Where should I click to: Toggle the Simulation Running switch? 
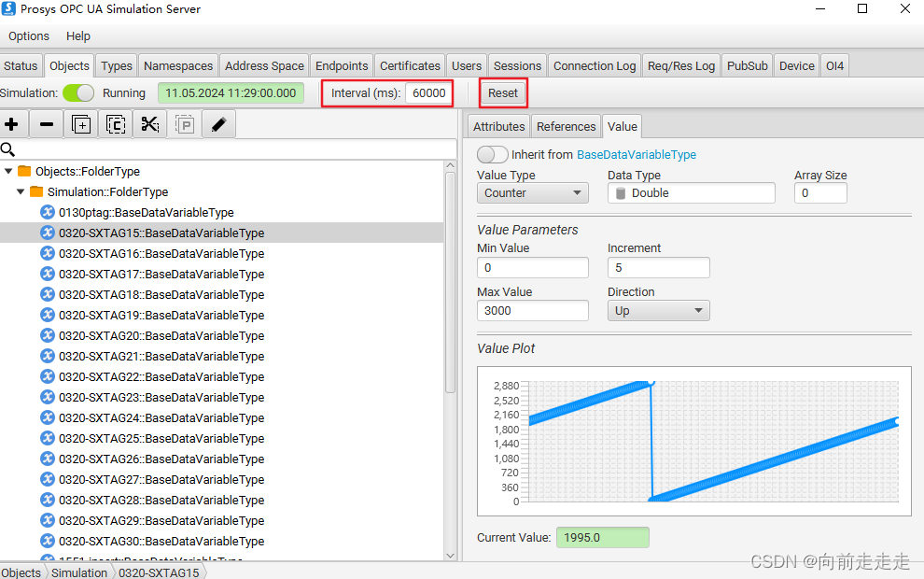78,92
